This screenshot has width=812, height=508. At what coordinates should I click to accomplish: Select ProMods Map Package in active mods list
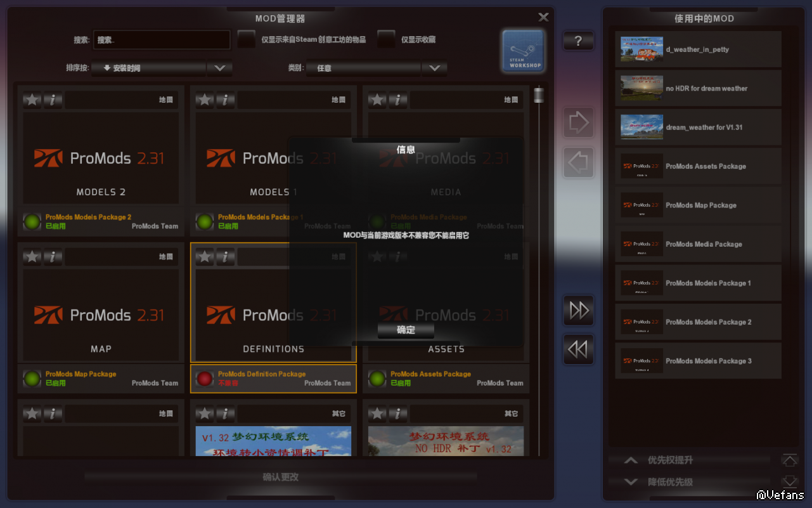point(698,205)
